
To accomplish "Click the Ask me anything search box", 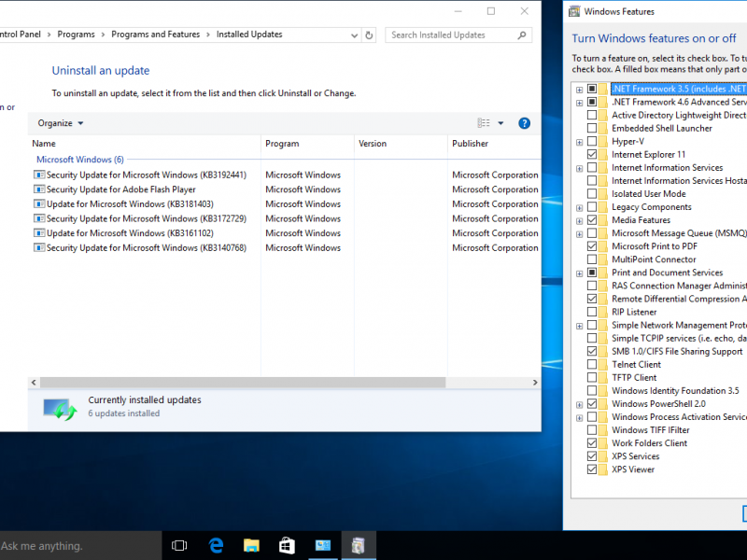I will pyautogui.click(x=80, y=546).
